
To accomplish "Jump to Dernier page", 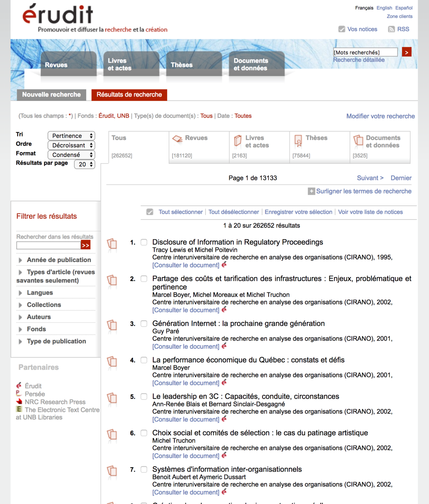I will click(401, 178).
